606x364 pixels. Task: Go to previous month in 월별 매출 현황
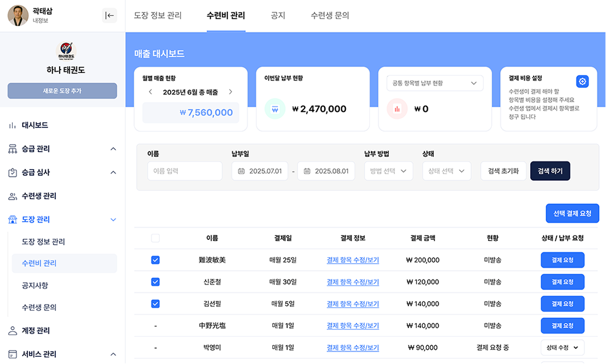(x=150, y=92)
